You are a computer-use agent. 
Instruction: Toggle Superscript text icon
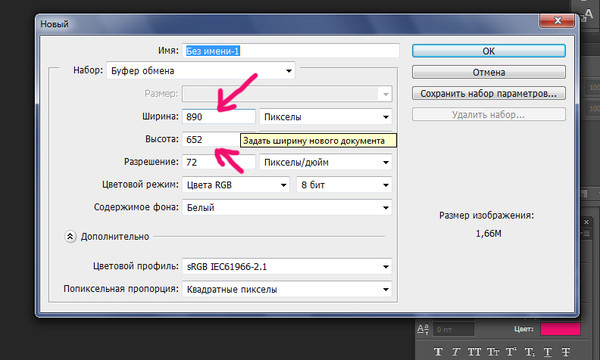click(511, 352)
